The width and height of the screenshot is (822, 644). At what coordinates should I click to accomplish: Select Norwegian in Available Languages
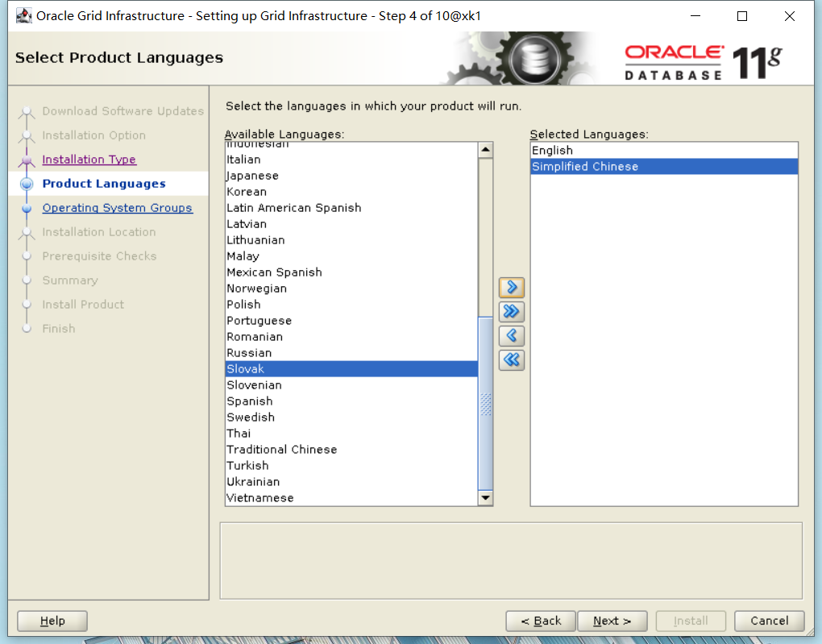351,289
